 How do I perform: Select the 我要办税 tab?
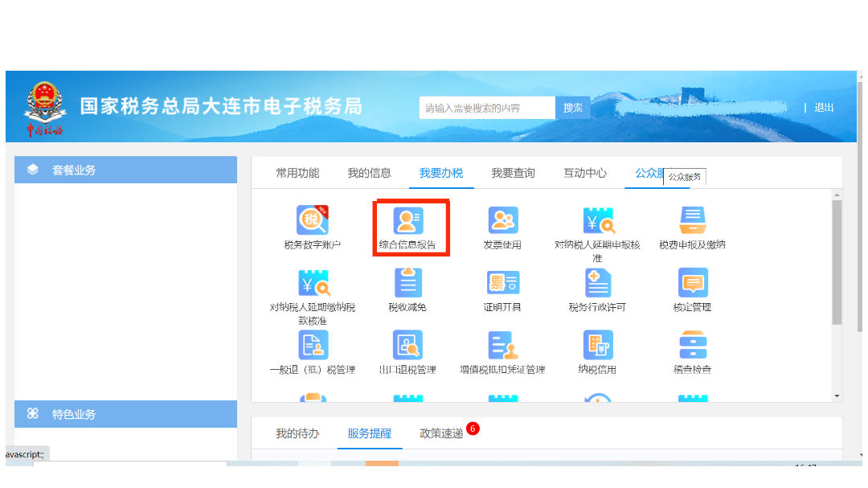point(441,173)
